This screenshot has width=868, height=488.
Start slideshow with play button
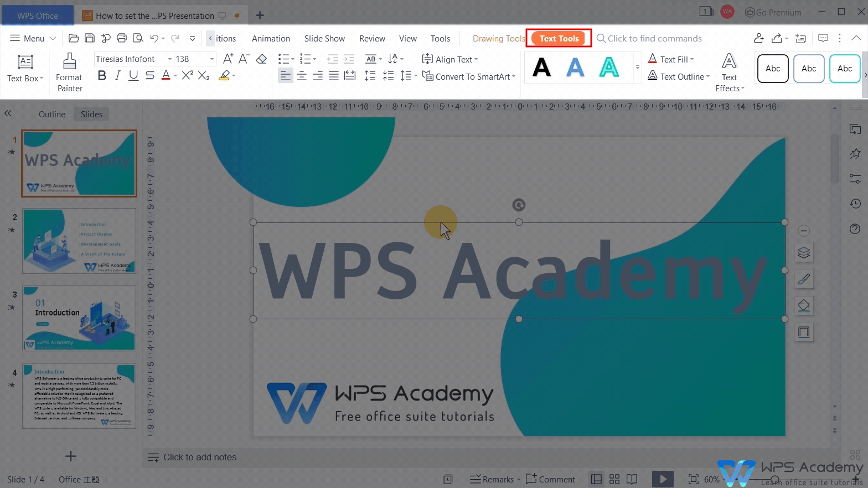pos(663,479)
